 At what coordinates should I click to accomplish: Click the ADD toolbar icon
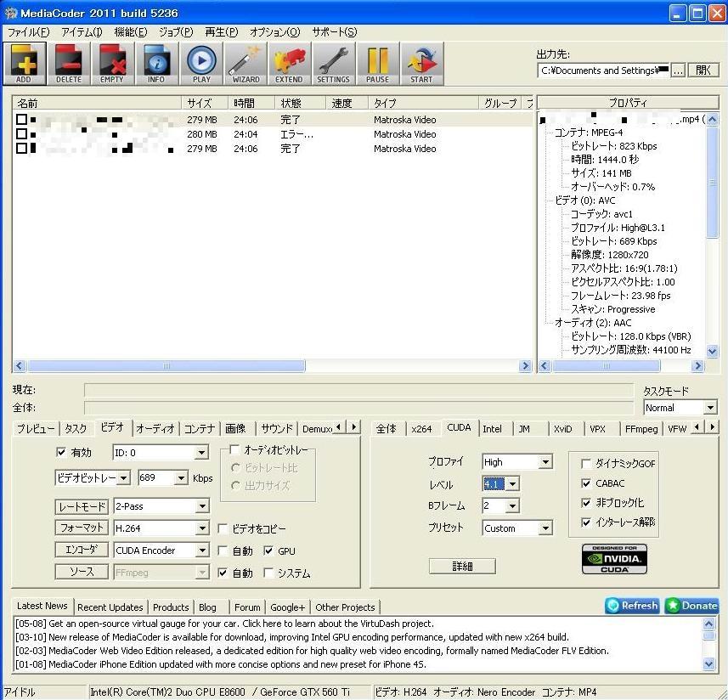pyautogui.click(x=24, y=64)
